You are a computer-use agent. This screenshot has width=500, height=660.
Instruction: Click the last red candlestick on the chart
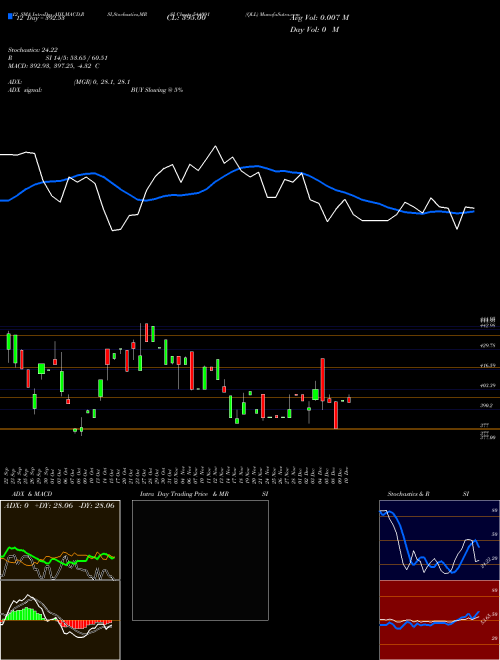click(349, 399)
